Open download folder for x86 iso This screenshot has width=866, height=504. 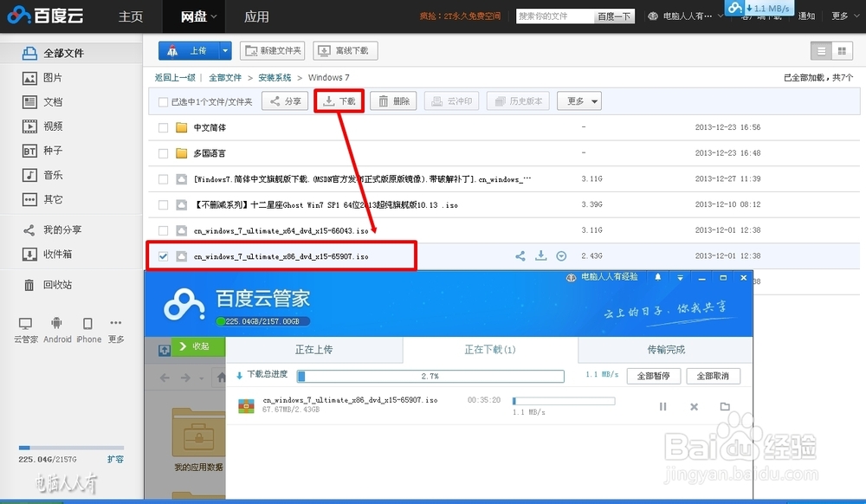click(725, 407)
